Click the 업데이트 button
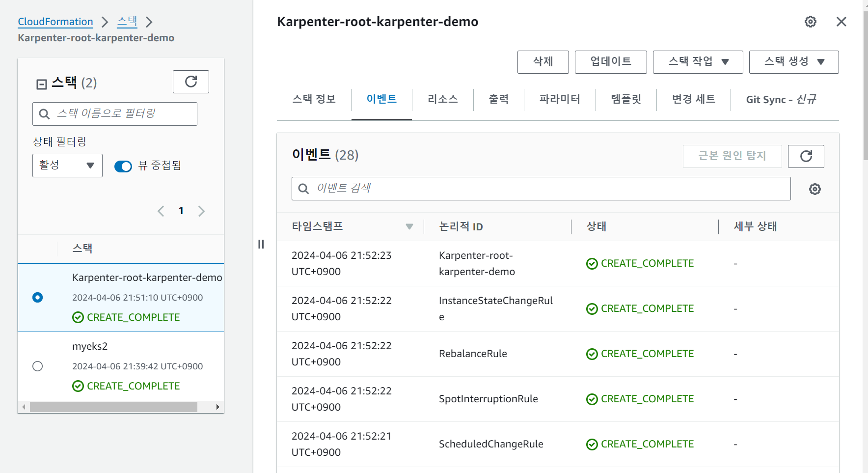The width and height of the screenshot is (868, 473). pyautogui.click(x=611, y=62)
